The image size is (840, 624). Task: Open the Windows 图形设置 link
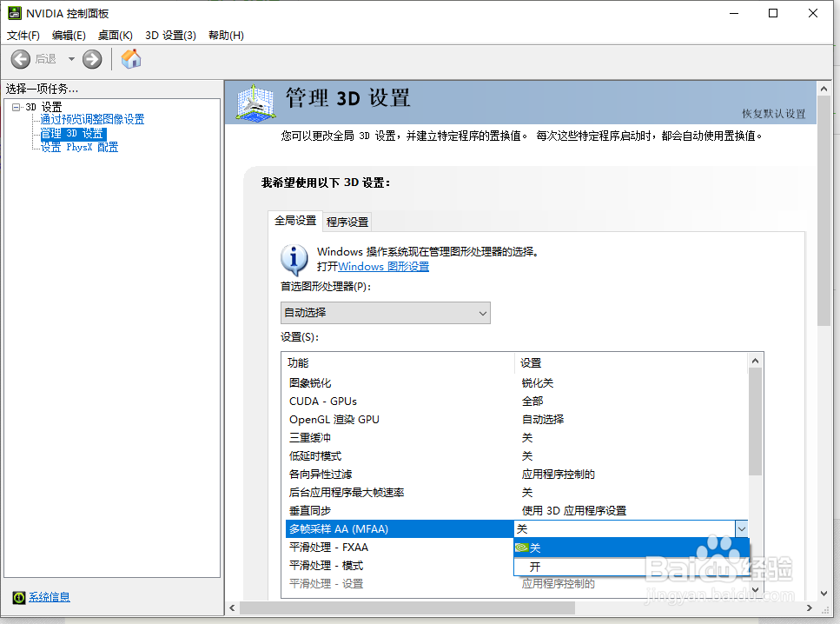point(384,267)
